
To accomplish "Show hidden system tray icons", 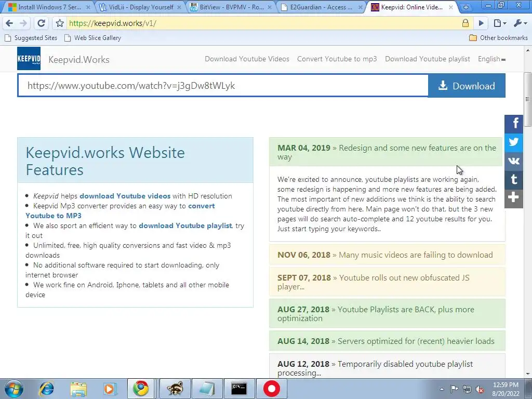I will click(442, 389).
